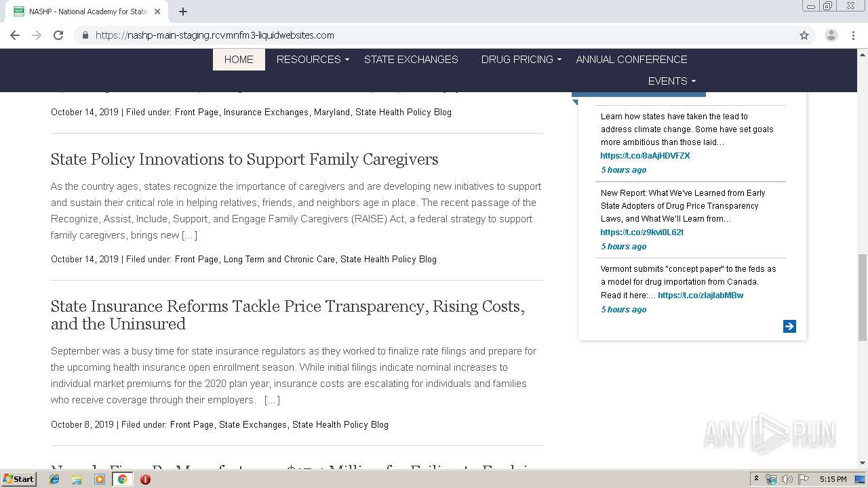The image size is (868, 488).
Task: Click State Health Policy Blog tag in October 8 post
Action: pyautogui.click(x=340, y=425)
